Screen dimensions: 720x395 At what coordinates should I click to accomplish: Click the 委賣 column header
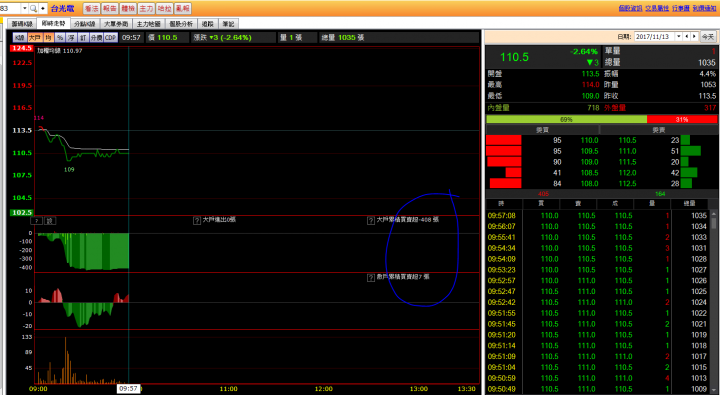tap(658, 130)
